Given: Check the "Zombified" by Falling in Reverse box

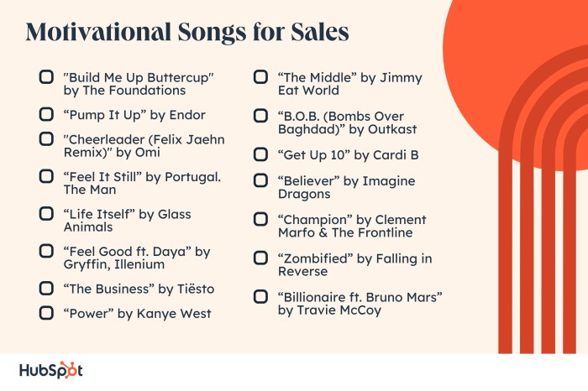Looking at the screenshot, I should (x=260, y=258).
